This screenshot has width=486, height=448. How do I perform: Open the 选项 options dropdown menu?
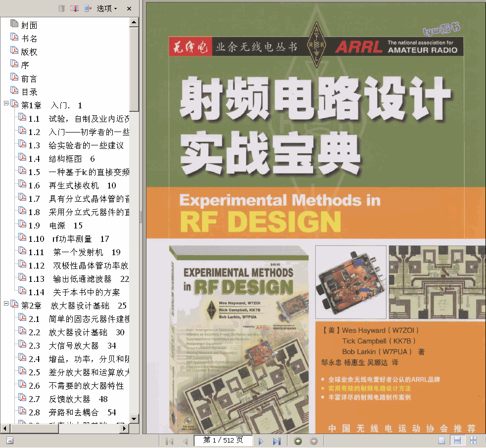pyautogui.click(x=107, y=8)
